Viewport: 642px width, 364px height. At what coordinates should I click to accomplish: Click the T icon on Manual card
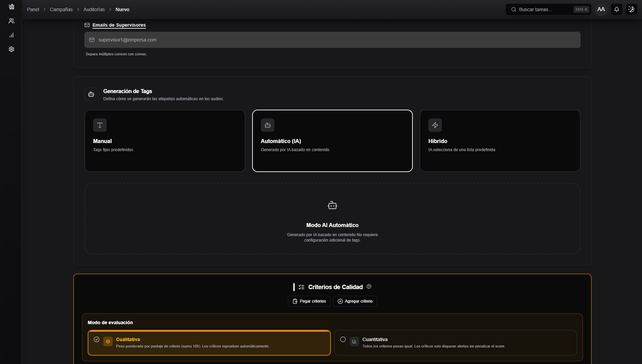tap(100, 125)
